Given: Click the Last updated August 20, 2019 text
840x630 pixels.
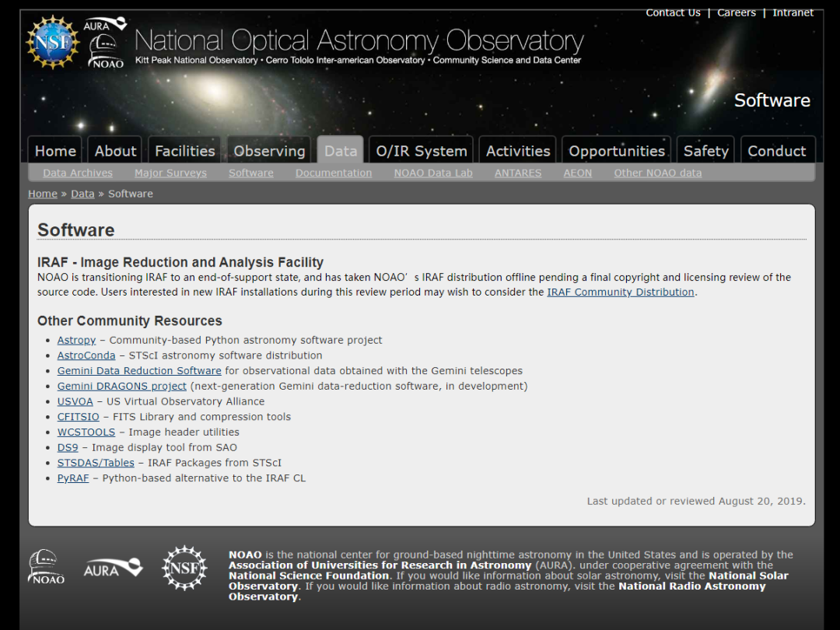Looking at the screenshot, I should (696, 501).
